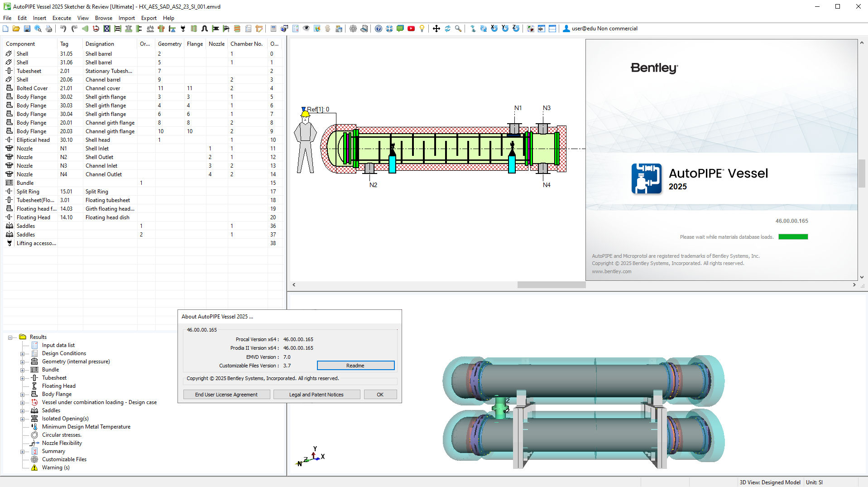This screenshot has width=868, height=487.
Task: Click the Print toolbar icon
Action: (49, 29)
